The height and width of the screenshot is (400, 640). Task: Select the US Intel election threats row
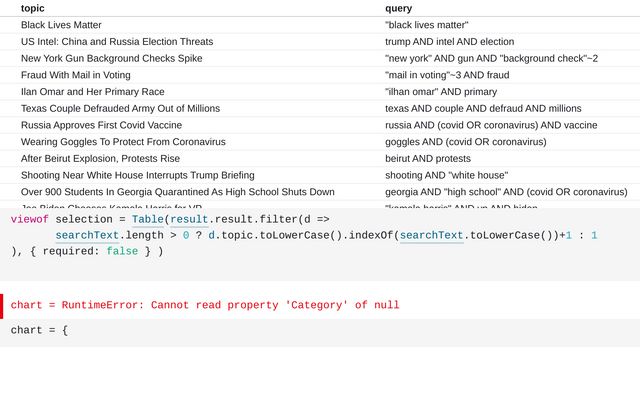point(116,42)
